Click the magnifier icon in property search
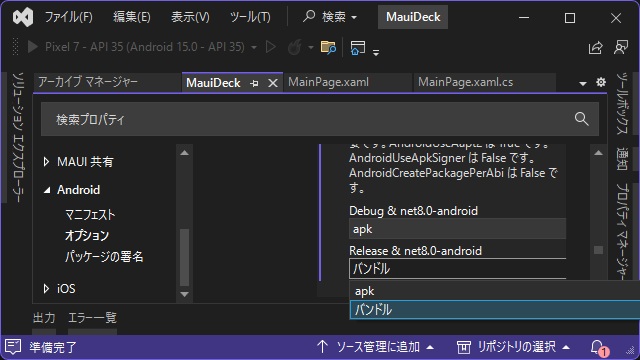Viewport: 640px width, 360px height. pos(581,119)
